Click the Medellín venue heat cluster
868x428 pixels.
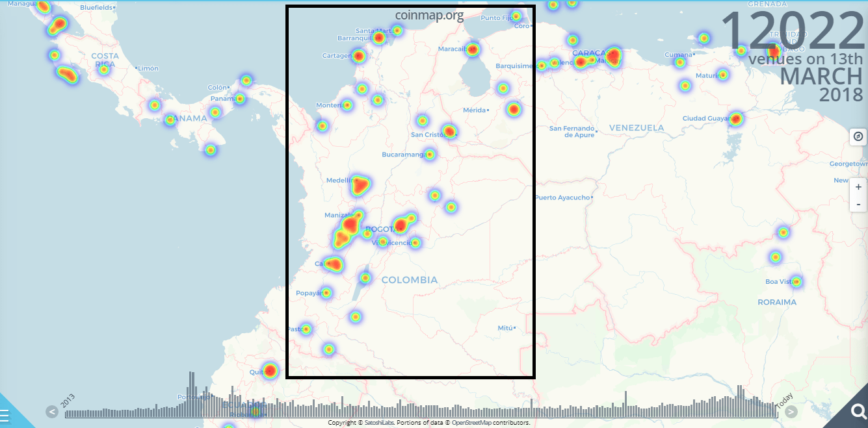pyautogui.click(x=360, y=186)
